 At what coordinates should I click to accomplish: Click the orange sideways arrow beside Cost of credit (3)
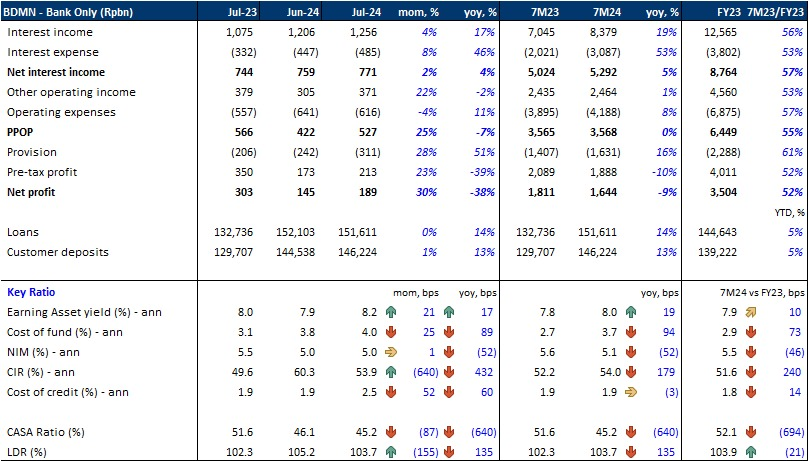point(631,392)
